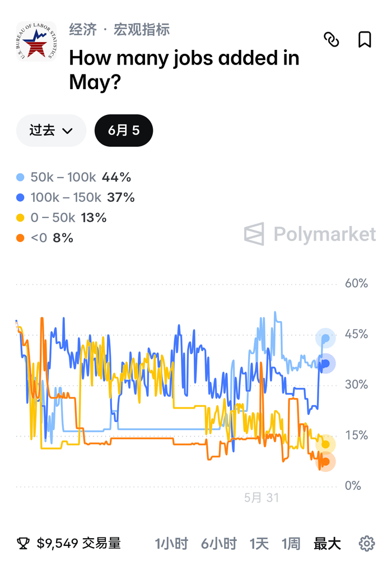Set chart range to 1周
This screenshot has width=392, height=565.
point(291,543)
